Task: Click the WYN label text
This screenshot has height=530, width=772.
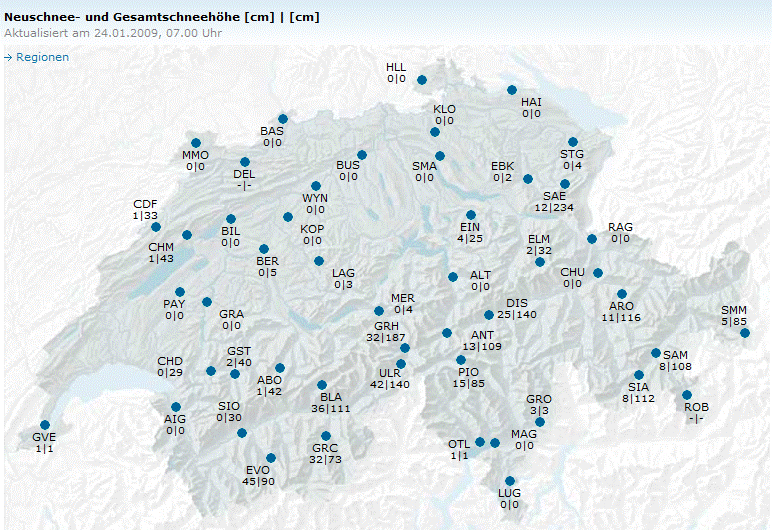Action: pyautogui.click(x=315, y=198)
